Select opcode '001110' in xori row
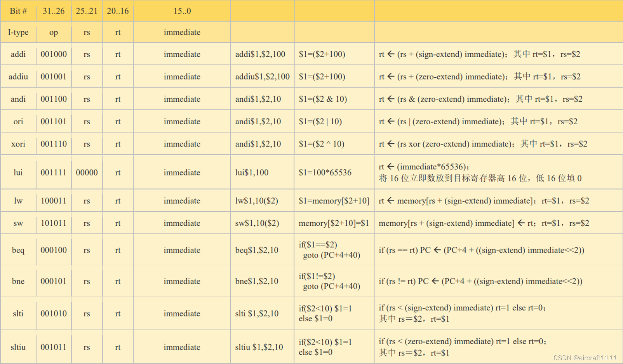The width and height of the screenshot is (623, 364). 54,144
